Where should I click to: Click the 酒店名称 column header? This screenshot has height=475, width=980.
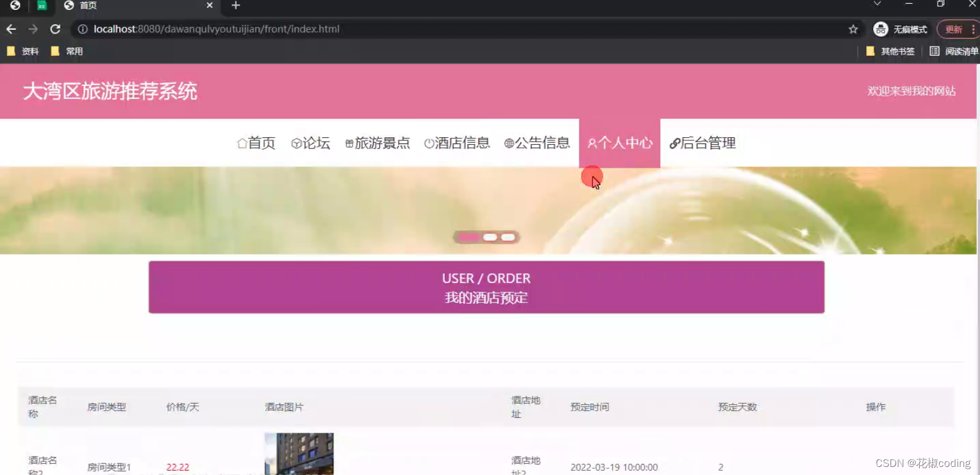click(x=42, y=407)
